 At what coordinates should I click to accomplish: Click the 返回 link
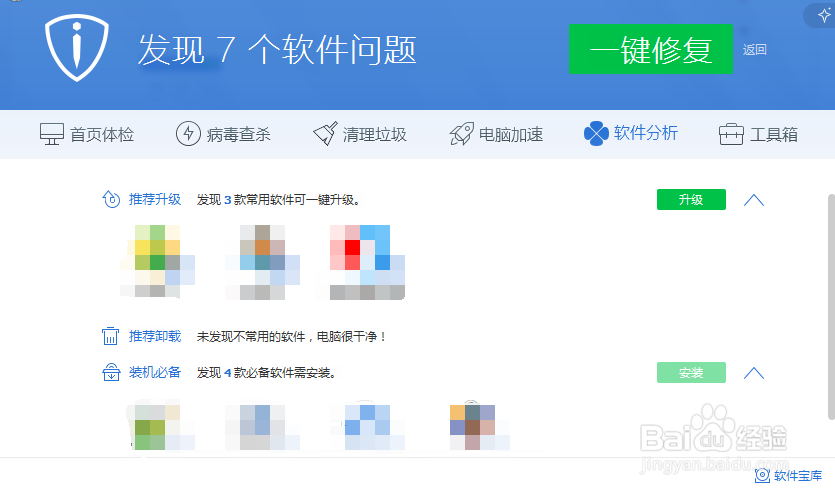pyautogui.click(x=755, y=50)
